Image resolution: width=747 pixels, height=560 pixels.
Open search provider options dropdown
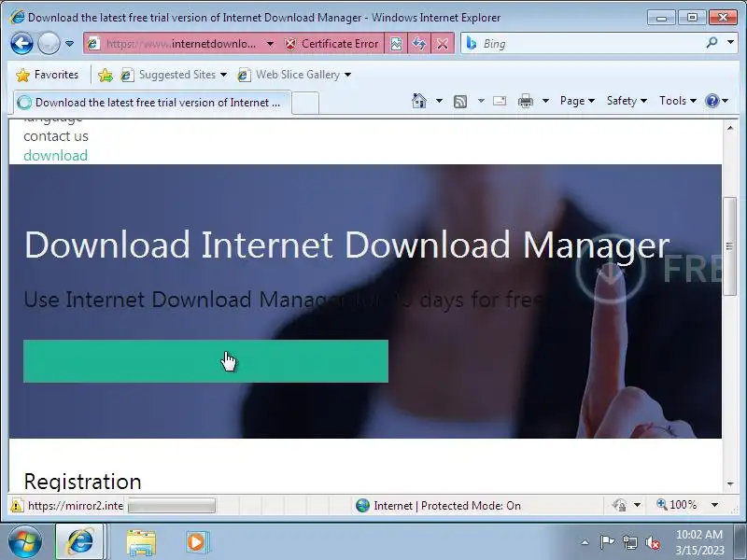[x=730, y=43]
